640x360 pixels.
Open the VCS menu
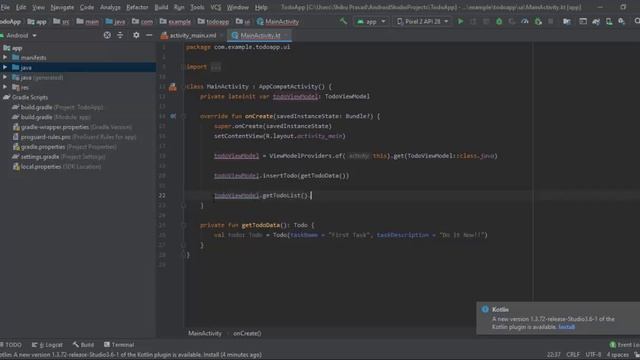pos(216,7)
